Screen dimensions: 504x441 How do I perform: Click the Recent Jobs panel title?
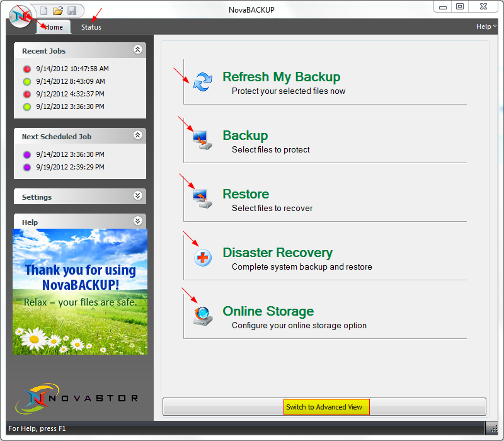[43, 51]
